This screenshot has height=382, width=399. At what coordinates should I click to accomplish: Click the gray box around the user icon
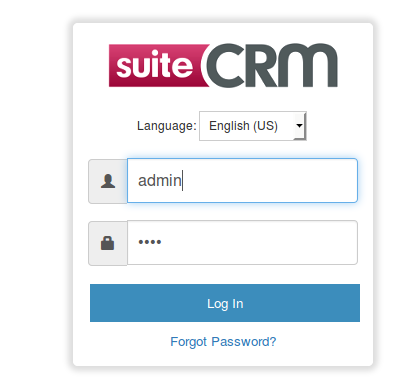pyautogui.click(x=108, y=181)
